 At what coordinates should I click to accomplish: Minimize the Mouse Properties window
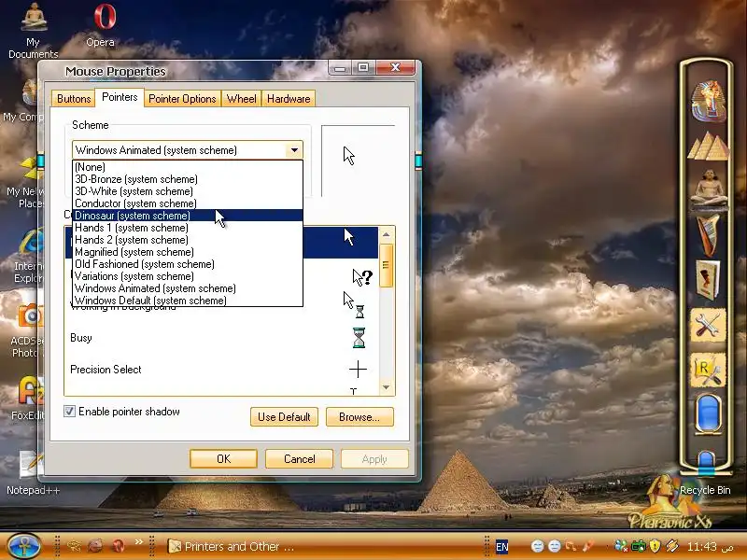click(x=340, y=68)
